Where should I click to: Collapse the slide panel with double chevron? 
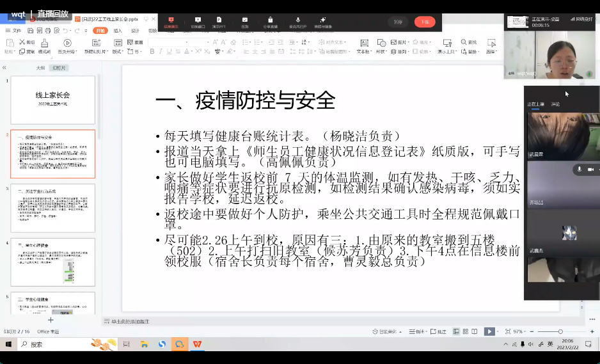(x=4, y=68)
